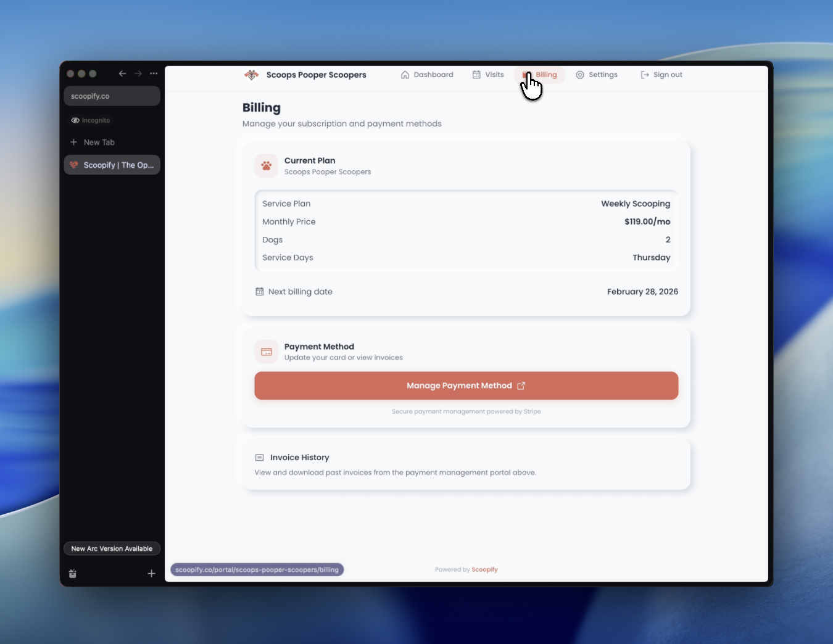Click the New Arc Version Available button
833x644 pixels.
[x=112, y=548]
